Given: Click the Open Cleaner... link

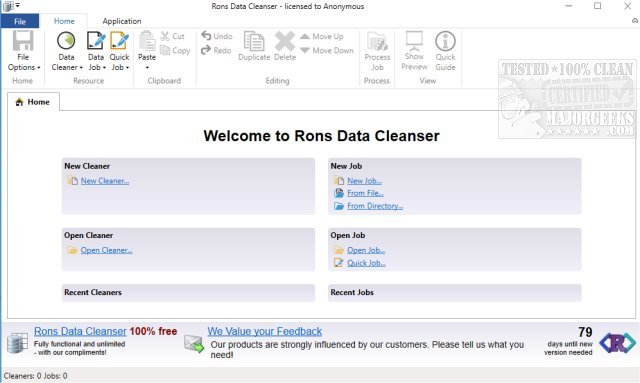Looking at the screenshot, I should coord(107,250).
